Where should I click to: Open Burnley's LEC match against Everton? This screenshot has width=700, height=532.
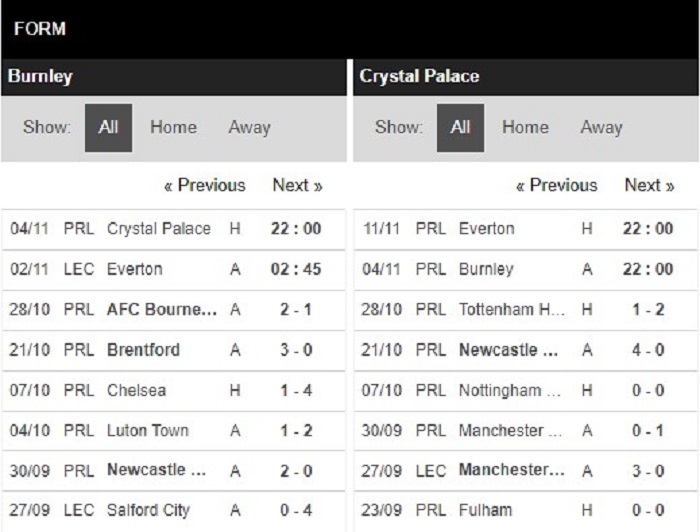point(173,270)
